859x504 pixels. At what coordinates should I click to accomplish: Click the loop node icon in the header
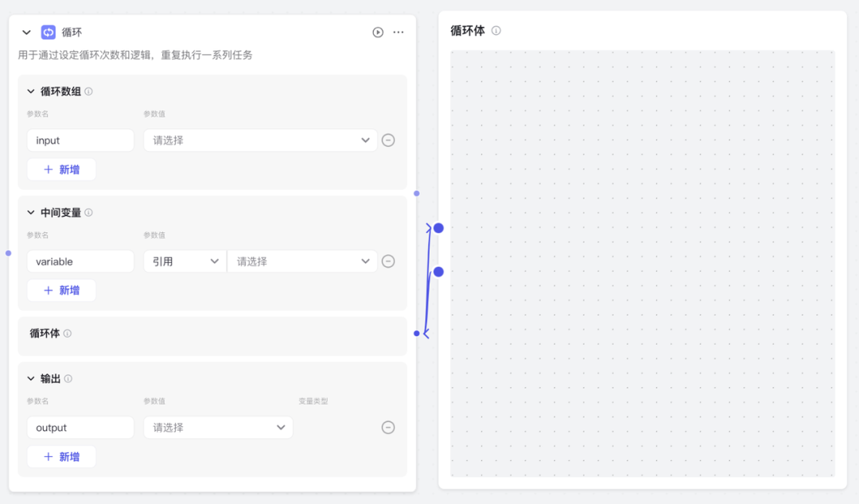click(48, 32)
